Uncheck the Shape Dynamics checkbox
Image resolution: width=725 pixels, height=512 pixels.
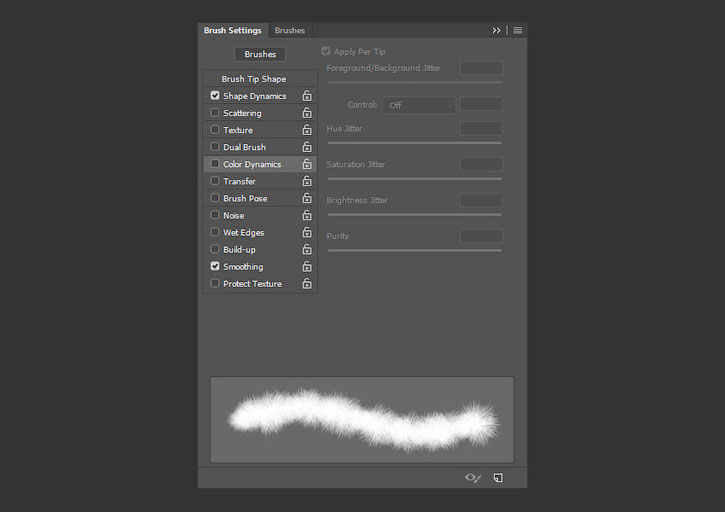click(x=215, y=95)
